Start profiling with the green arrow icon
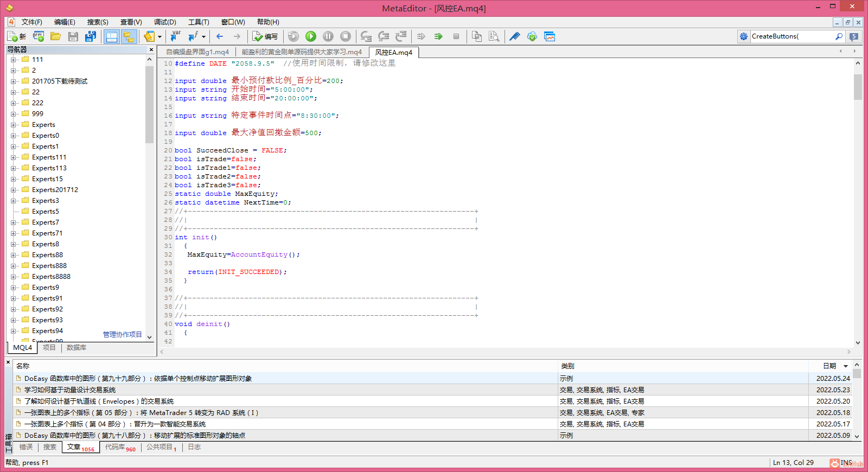This screenshot has width=868, height=472. [438, 36]
